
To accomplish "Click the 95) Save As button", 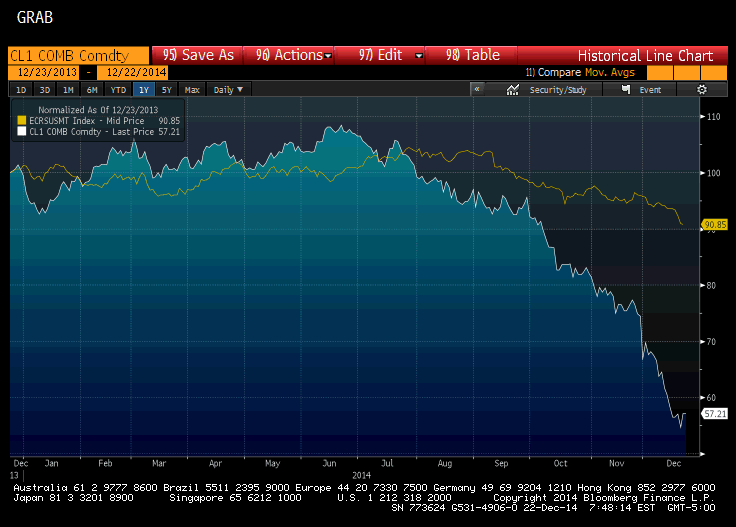I will pos(198,55).
